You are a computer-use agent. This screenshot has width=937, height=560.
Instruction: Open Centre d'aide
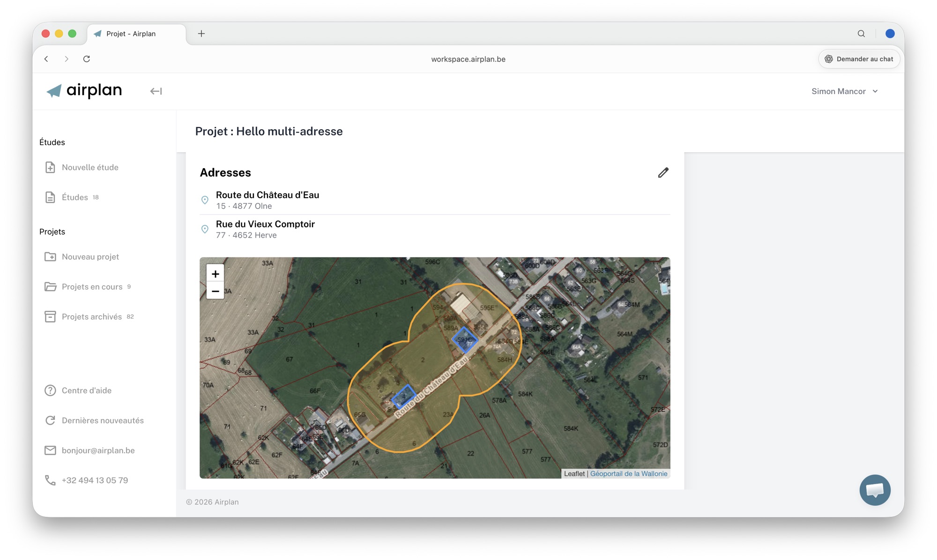pos(87,391)
